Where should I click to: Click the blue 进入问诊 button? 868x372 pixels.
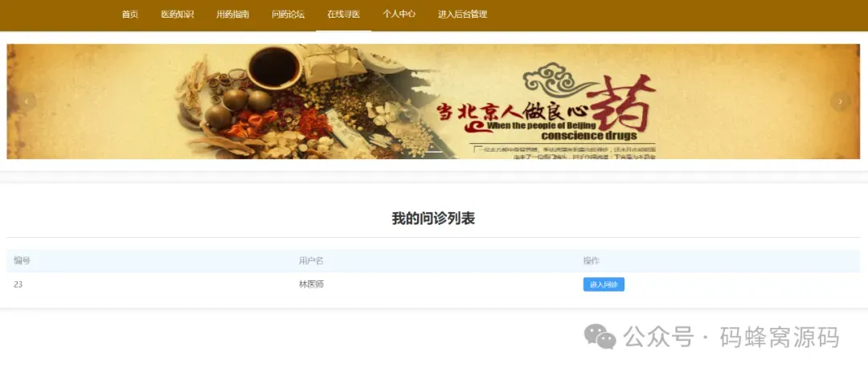604,284
